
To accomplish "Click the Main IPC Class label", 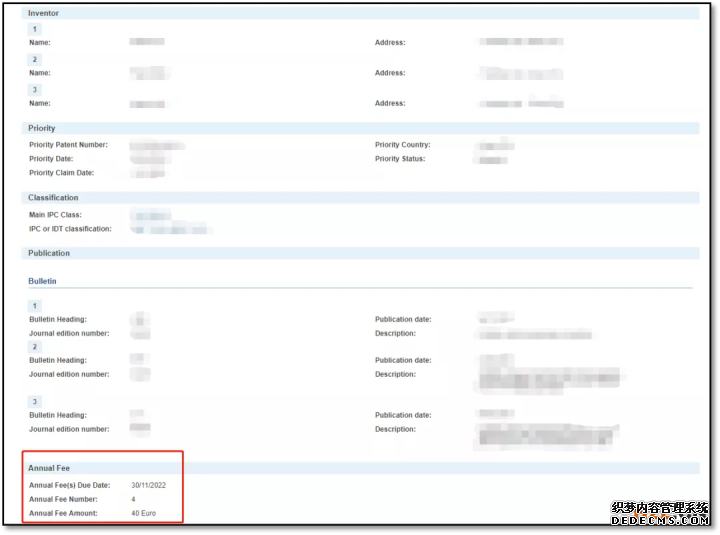I will tap(55, 215).
